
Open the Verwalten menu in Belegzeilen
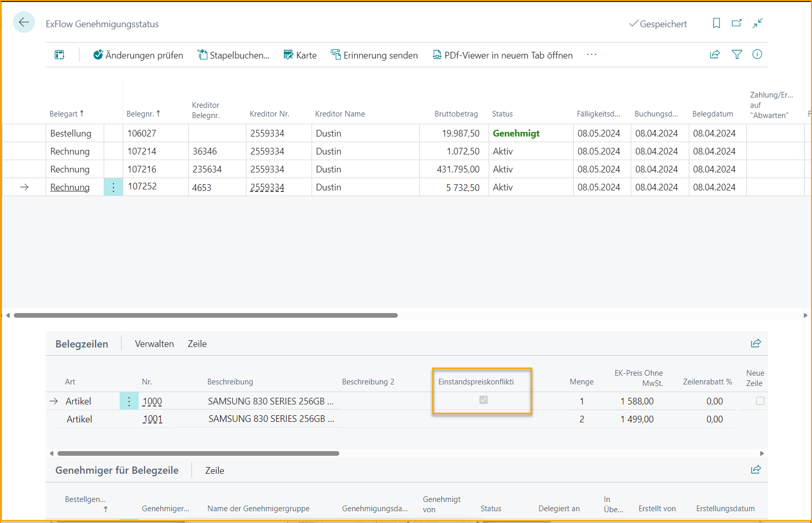(x=154, y=344)
